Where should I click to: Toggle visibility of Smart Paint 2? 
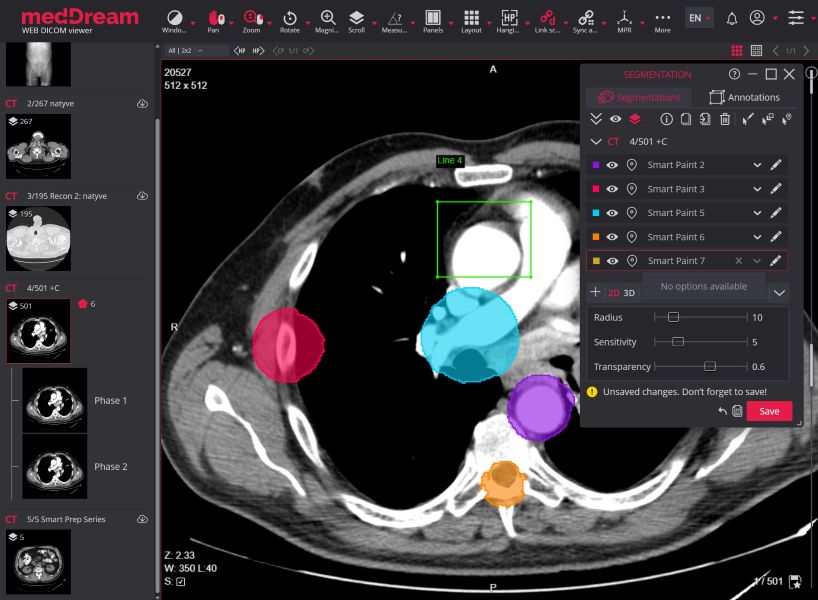click(x=612, y=165)
